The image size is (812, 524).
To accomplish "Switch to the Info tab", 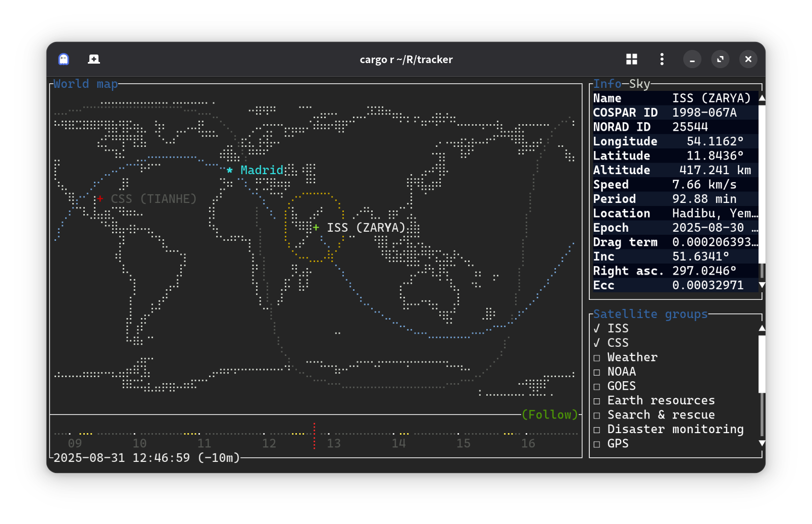I will pyautogui.click(x=607, y=84).
